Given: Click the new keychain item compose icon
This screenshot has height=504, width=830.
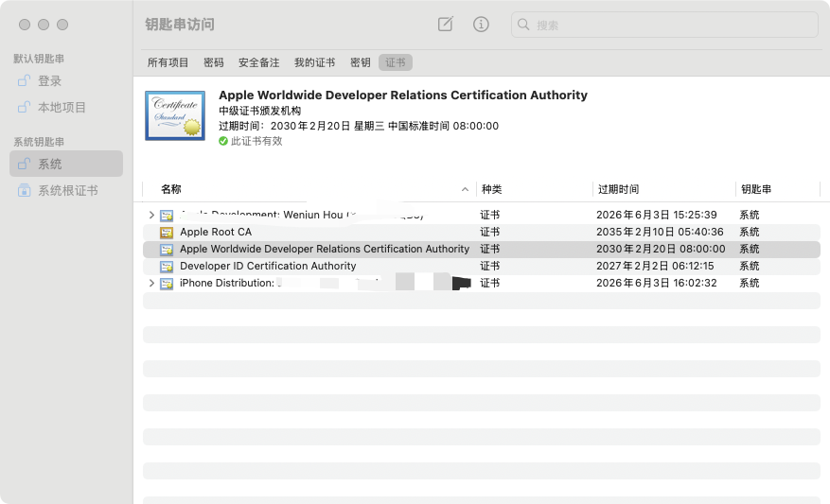Looking at the screenshot, I should click(x=446, y=25).
